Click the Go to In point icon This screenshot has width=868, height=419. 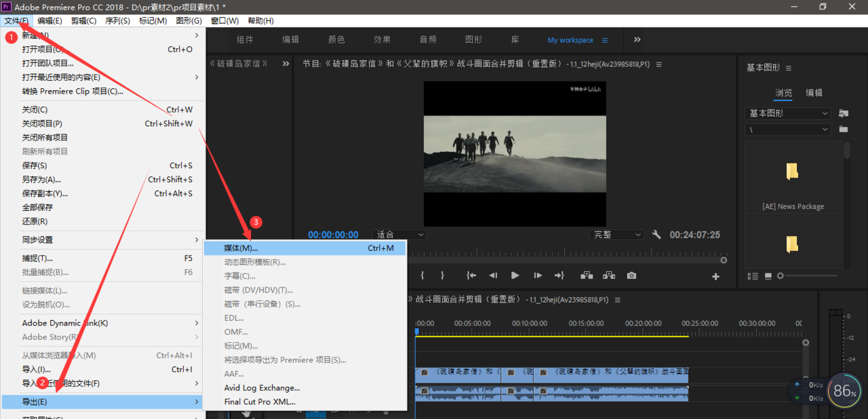471,275
